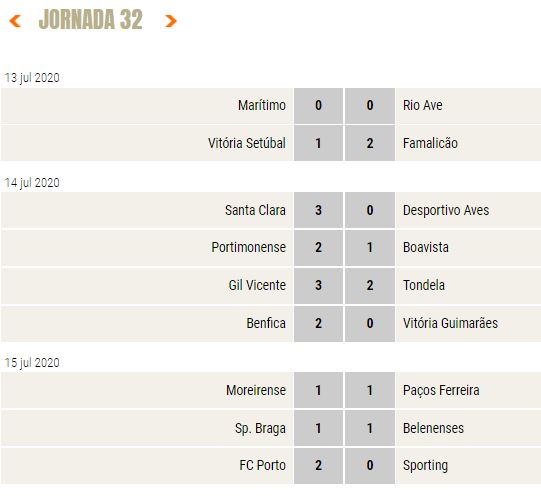Click Gil Vicente team name
Image resolution: width=541 pixels, height=502 pixels.
257,285
